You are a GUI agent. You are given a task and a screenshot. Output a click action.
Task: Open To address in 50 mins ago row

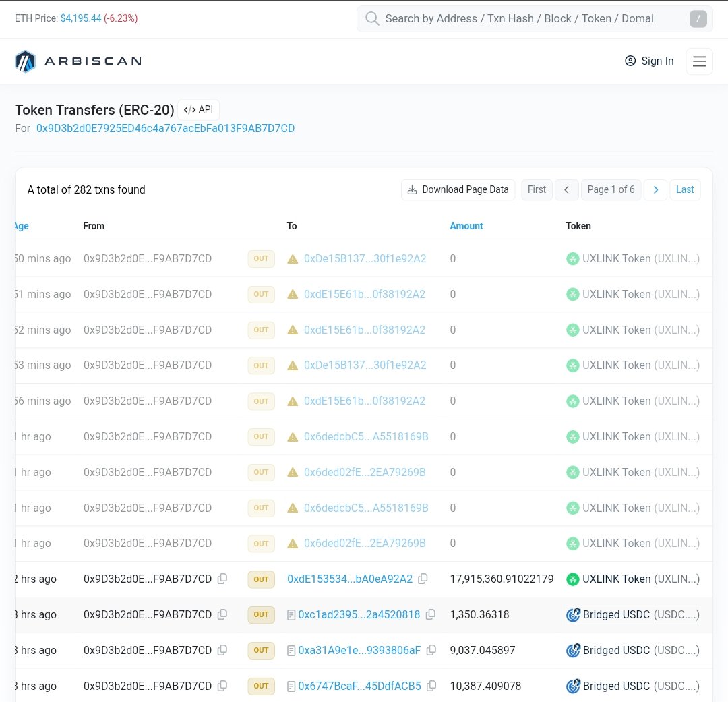pos(365,259)
